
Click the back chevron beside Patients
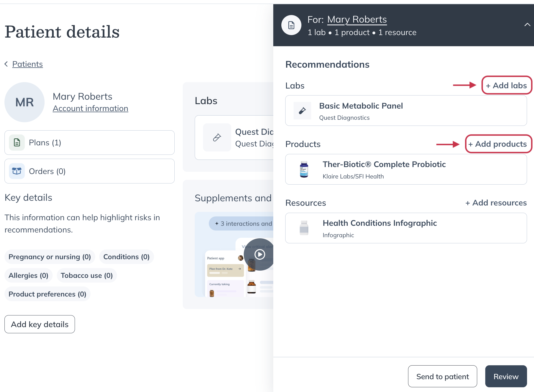(6, 64)
